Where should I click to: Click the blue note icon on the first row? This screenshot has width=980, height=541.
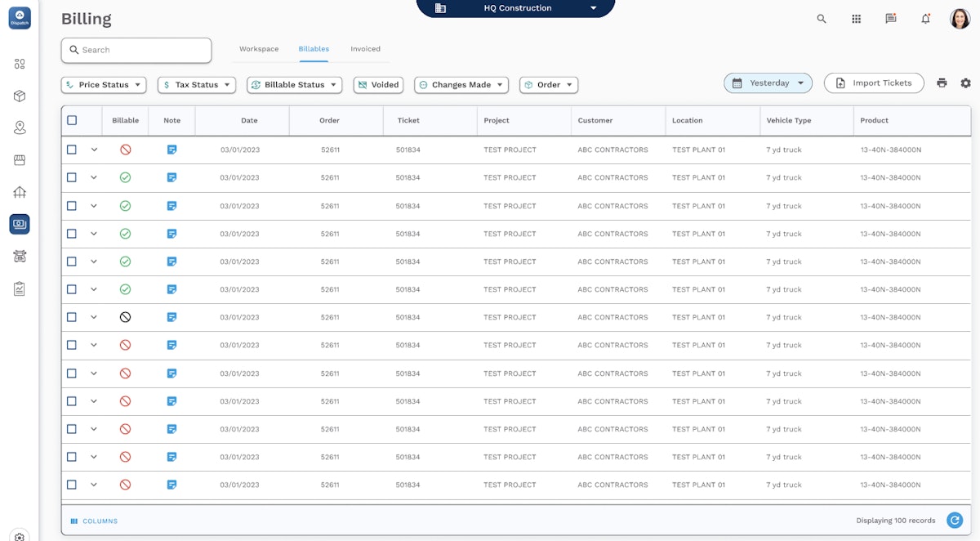pos(171,150)
